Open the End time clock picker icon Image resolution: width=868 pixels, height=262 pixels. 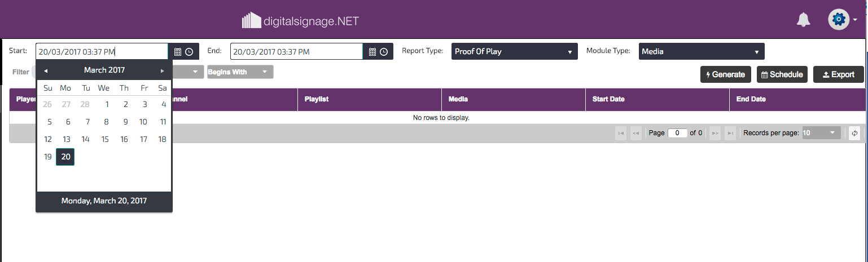coord(384,52)
